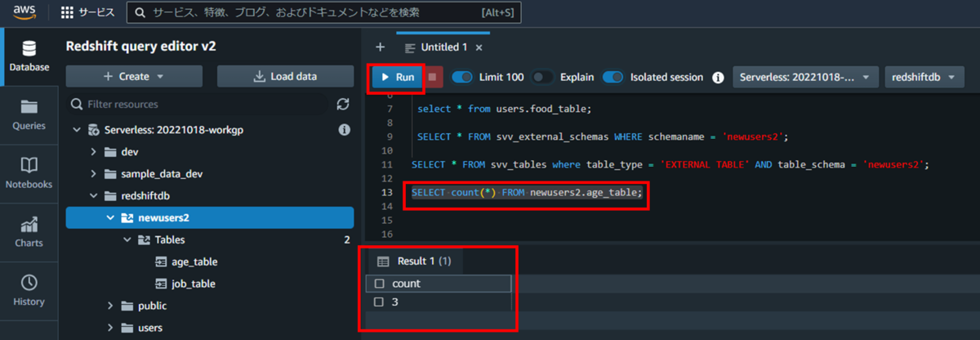Image resolution: width=980 pixels, height=340 pixels.
Task: Click the svv_external_schemas query line
Action: (x=603, y=136)
